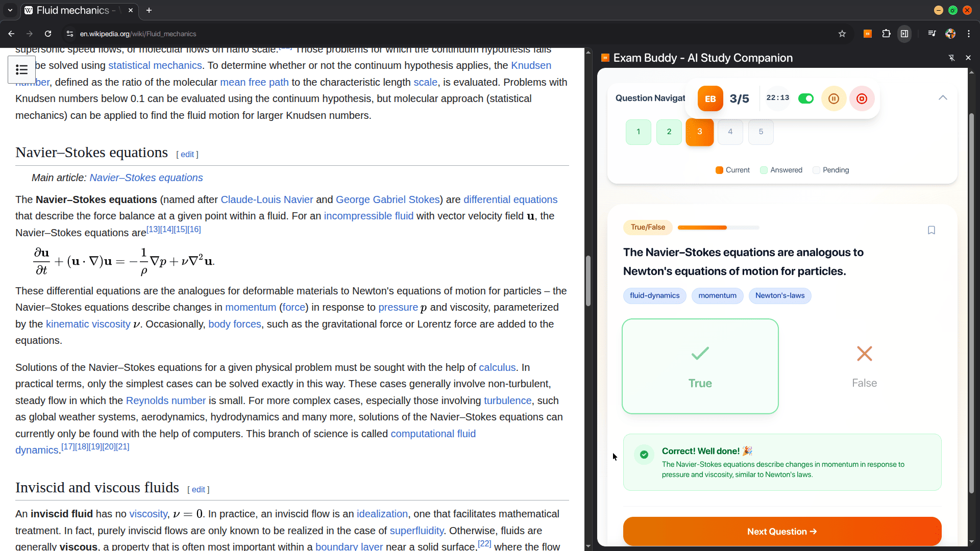980x551 pixels.
Task: Click the question progress bar
Action: [718, 228]
